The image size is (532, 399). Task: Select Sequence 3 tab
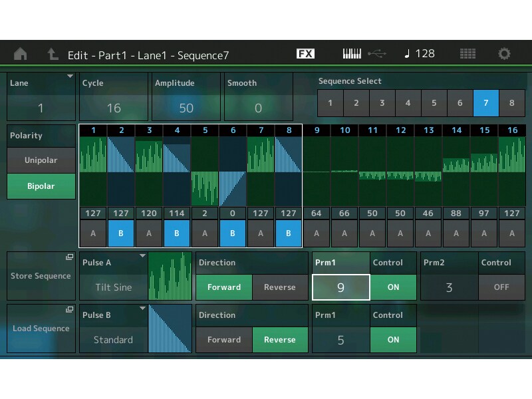pos(382,103)
